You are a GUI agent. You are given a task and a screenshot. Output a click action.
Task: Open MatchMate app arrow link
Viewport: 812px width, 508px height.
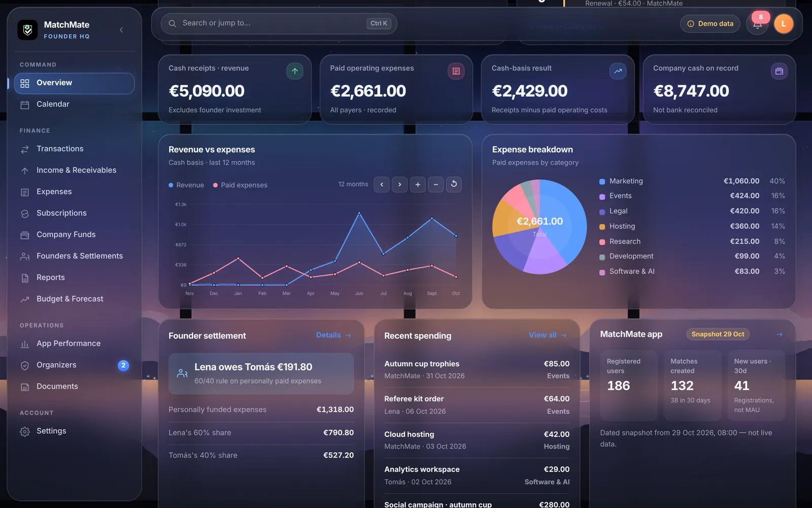780,334
